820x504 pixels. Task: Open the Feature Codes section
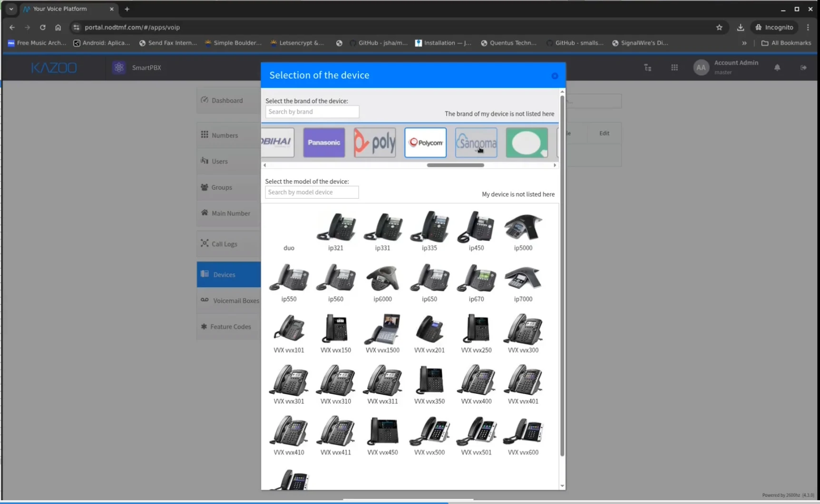(x=229, y=327)
